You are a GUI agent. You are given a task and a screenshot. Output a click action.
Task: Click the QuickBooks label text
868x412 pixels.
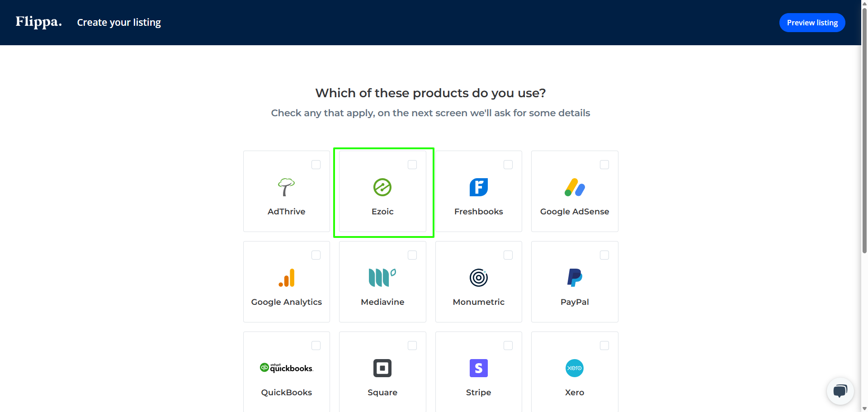click(287, 393)
